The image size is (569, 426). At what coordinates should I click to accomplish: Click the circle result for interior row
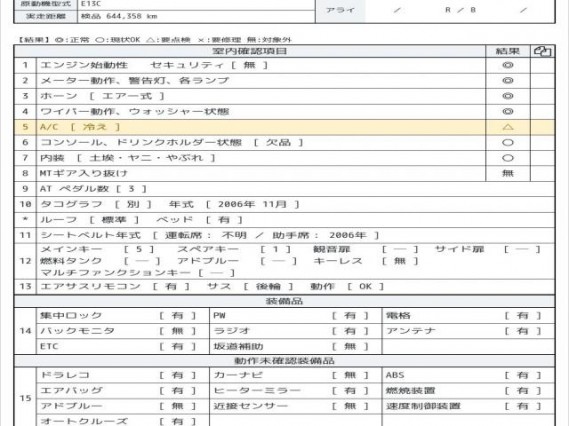(x=508, y=158)
